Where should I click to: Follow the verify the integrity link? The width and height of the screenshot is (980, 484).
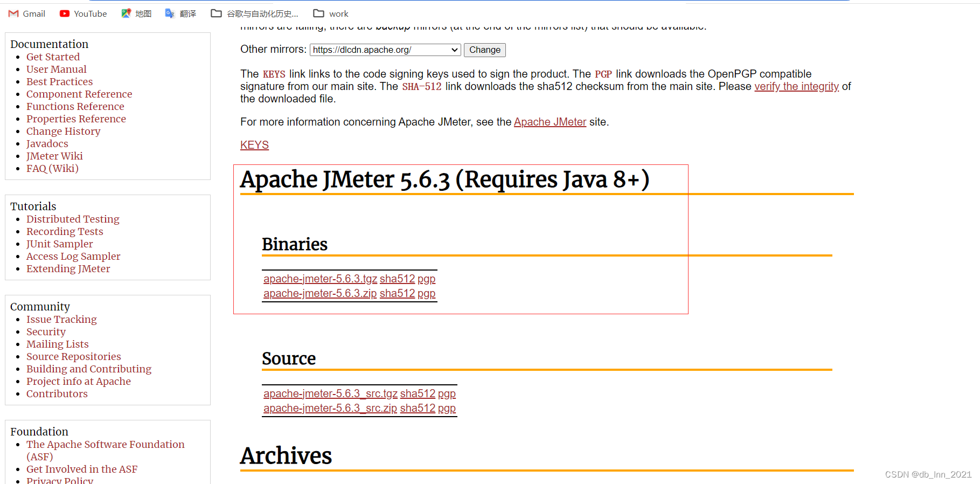tap(796, 86)
